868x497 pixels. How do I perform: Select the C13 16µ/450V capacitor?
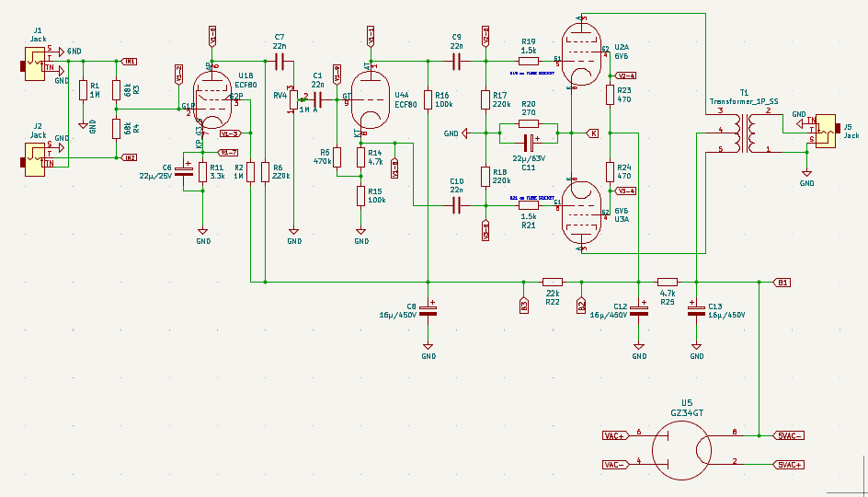tap(696, 311)
